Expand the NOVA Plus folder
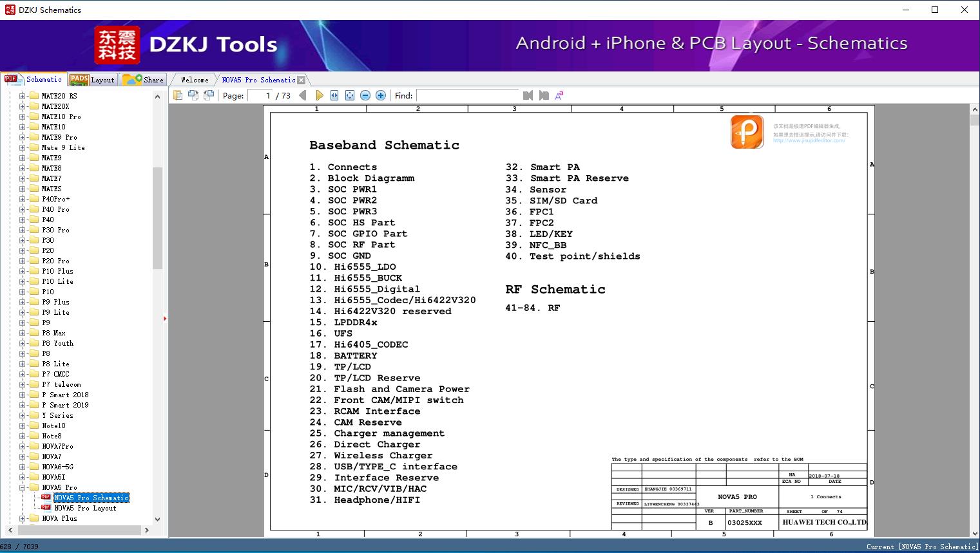980x553 pixels. click(x=23, y=518)
